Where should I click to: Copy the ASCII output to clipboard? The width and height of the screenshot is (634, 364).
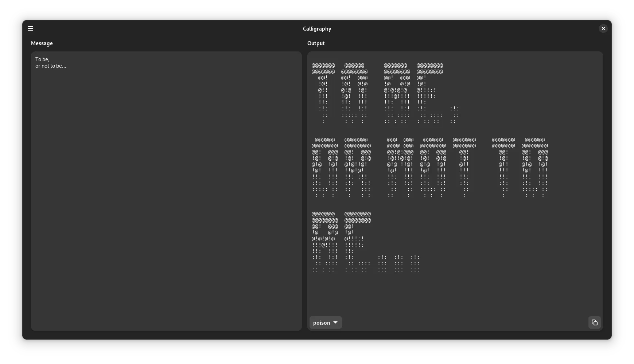click(594, 322)
